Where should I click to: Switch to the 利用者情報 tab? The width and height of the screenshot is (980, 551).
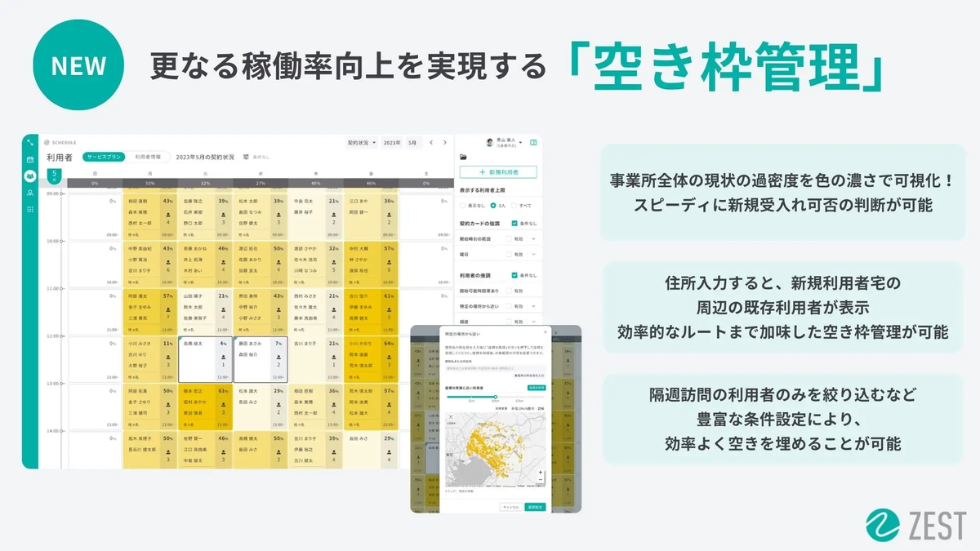pos(148,156)
